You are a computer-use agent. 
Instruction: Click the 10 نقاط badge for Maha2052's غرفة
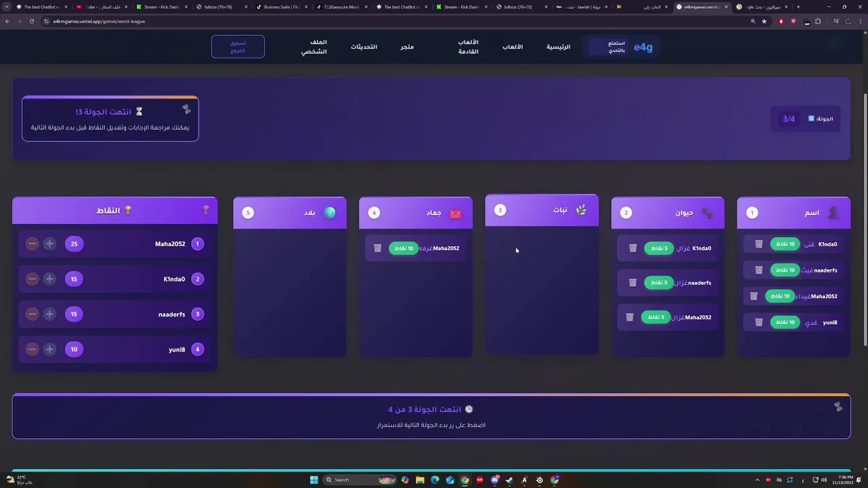pos(403,248)
